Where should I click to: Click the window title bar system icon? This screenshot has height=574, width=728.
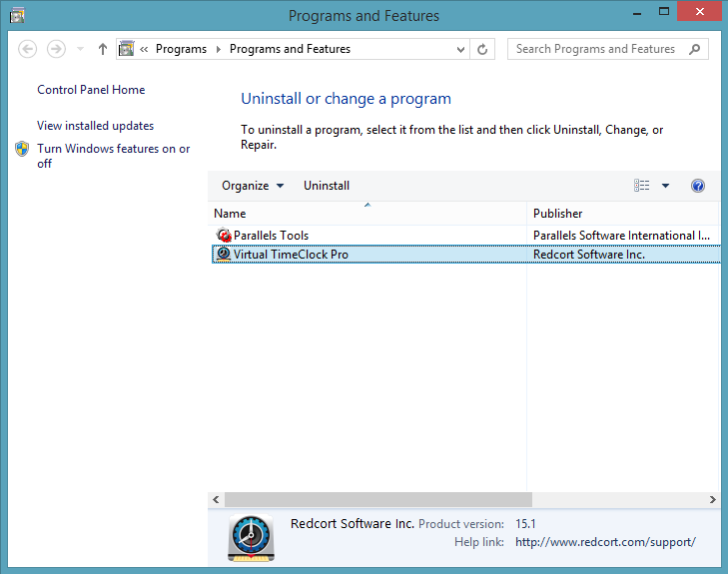click(17, 15)
